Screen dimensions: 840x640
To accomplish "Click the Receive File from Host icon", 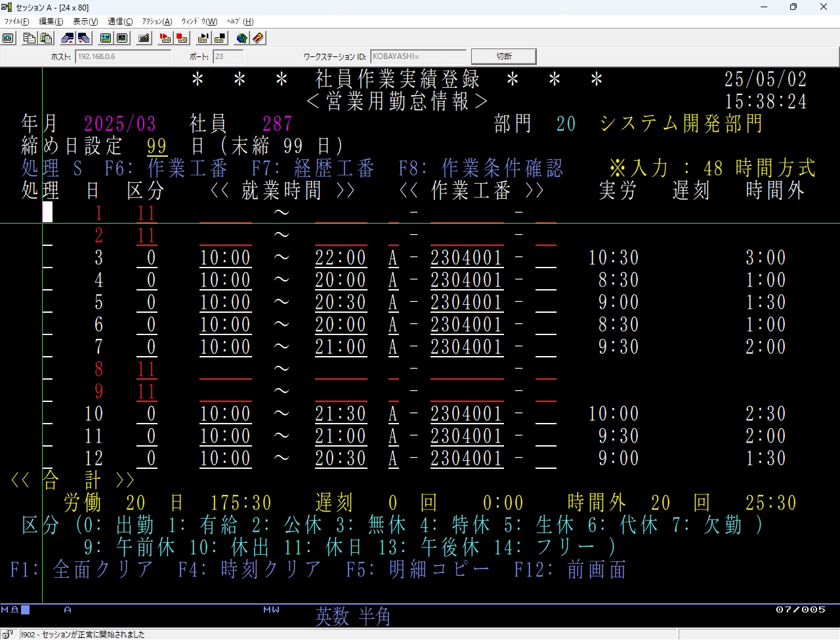I will [x=83, y=38].
